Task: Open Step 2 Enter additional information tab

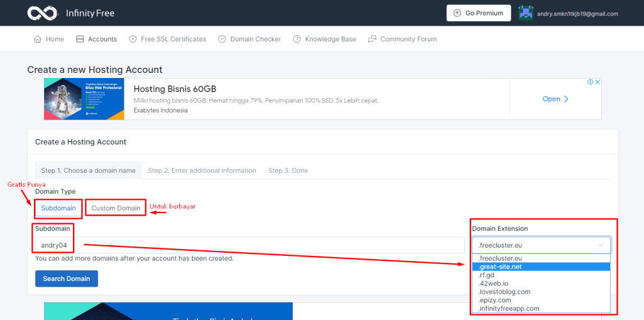Action: point(202,170)
